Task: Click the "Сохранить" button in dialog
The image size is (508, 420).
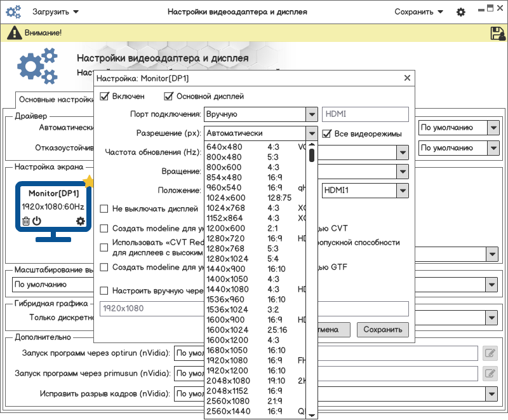Action: pyautogui.click(x=383, y=329)
